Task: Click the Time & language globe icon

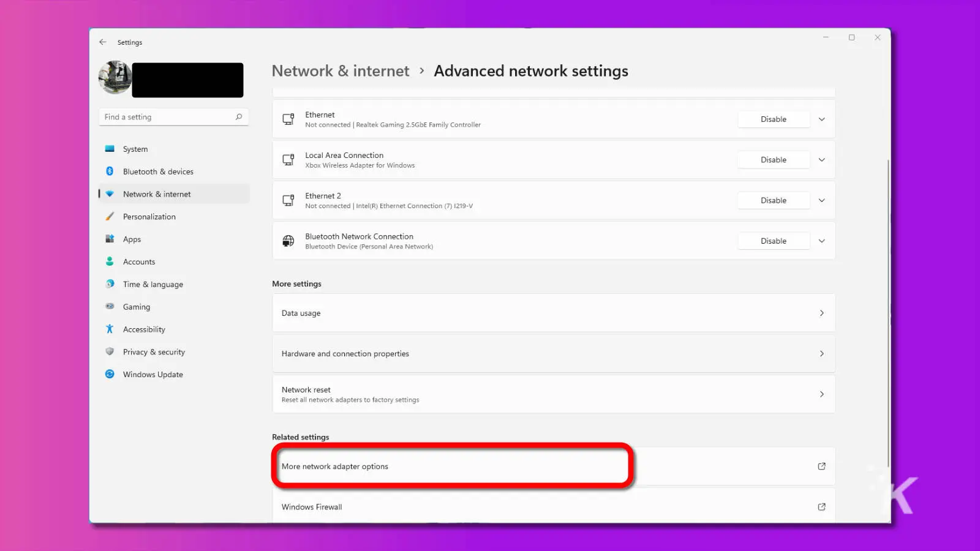Action: click(110, 284)
